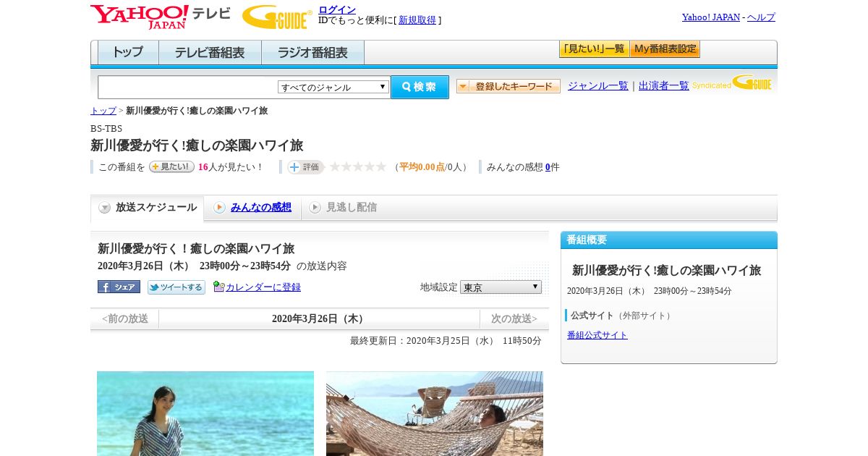Click the トップ breadcrumb link
Viewport: 868px width, 456px height.
click(x=103, y=111)
